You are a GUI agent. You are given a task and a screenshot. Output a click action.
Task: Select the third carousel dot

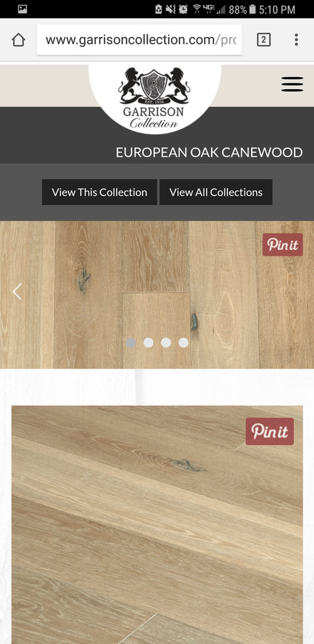click(166, 342)
